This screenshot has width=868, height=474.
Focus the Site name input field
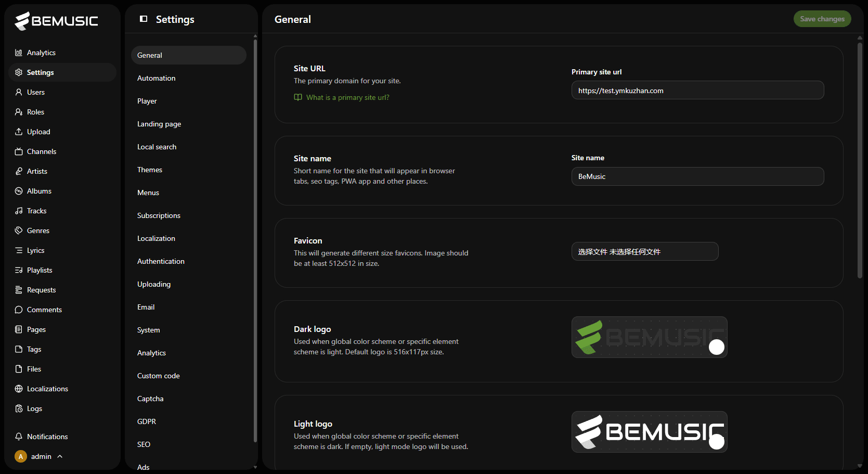click(x=697, y=176)
